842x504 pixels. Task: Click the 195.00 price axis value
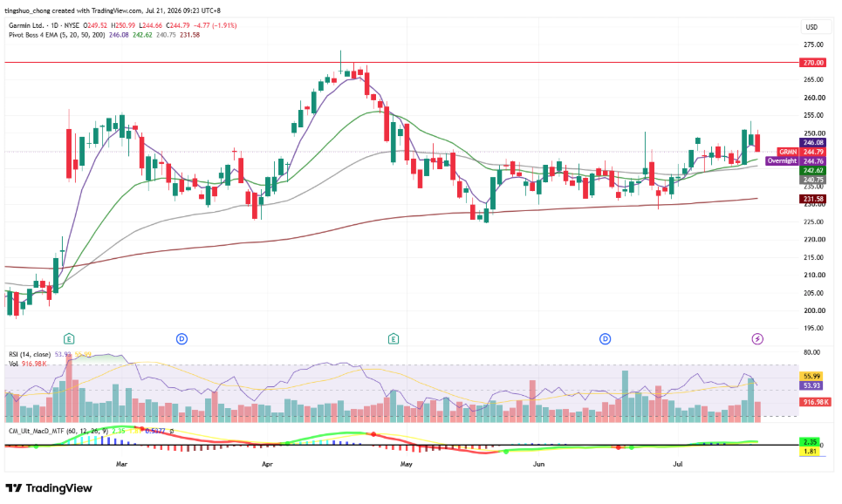click(x=813, y=329)
